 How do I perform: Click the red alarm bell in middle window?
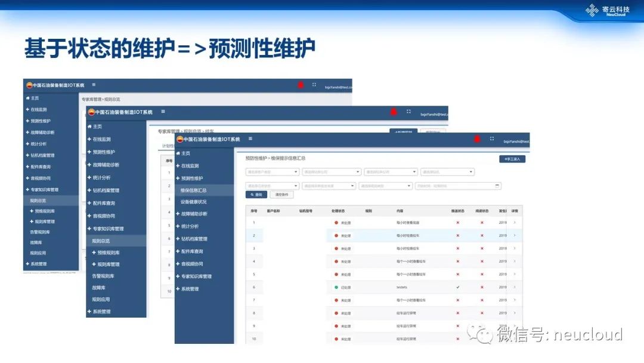click(394, 112)
